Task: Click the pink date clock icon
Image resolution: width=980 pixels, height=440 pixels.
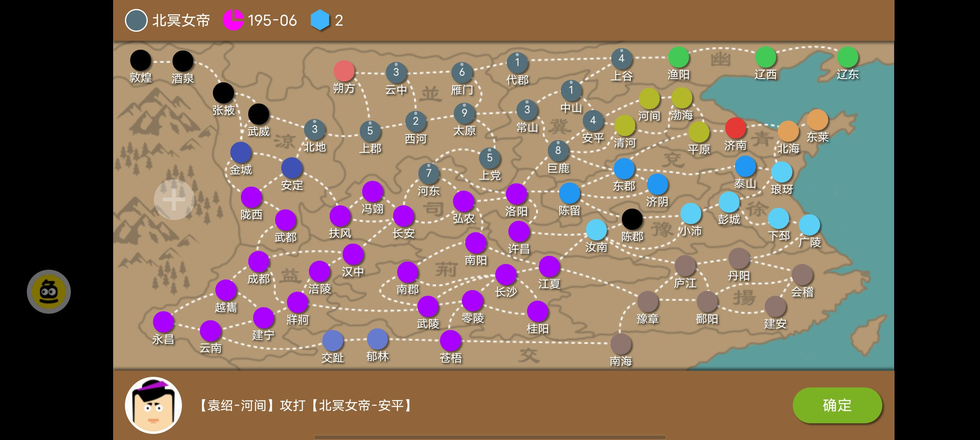Action: [x=233, y=20]
